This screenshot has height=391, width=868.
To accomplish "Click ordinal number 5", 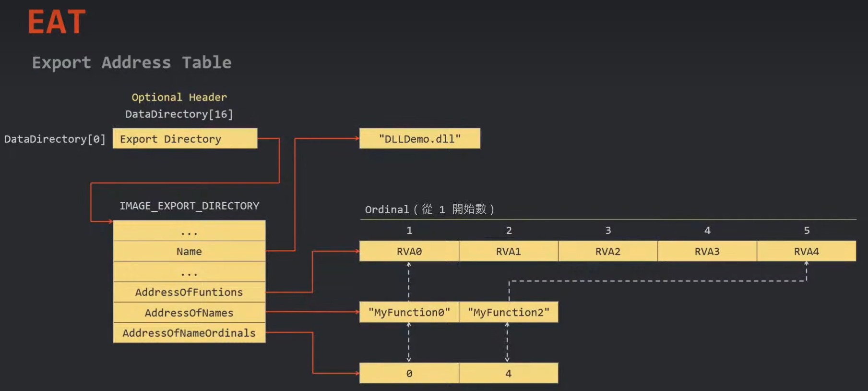I will (x=807, y=231).
